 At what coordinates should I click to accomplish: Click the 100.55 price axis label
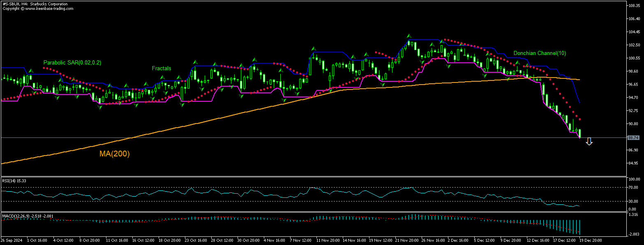click(633, 58)
